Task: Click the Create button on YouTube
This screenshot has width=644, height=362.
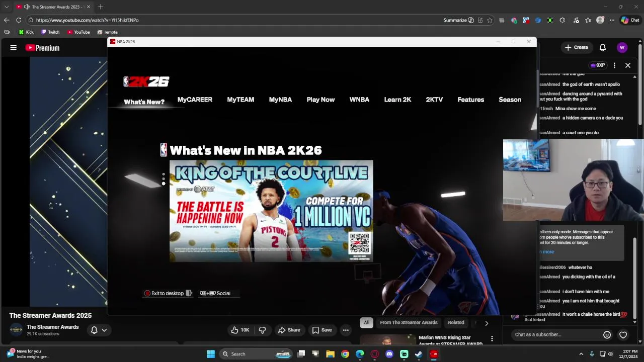Action: 576,48
